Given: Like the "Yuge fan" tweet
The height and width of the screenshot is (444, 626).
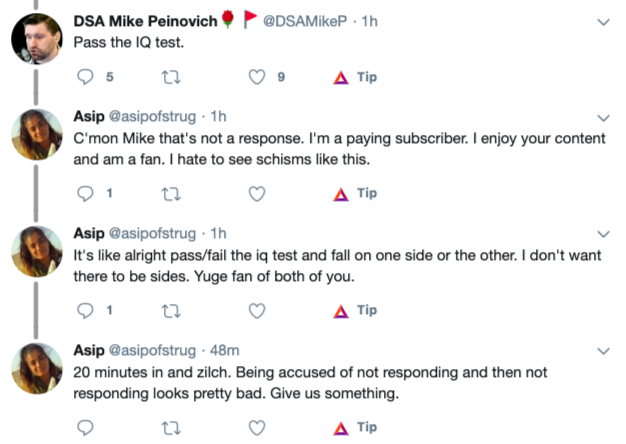Looking at the screenshot, I should pos(257,310).
